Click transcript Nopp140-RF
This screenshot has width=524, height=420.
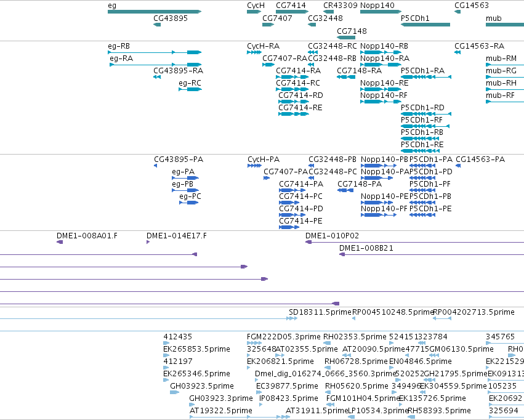click(x=381, y=102)
